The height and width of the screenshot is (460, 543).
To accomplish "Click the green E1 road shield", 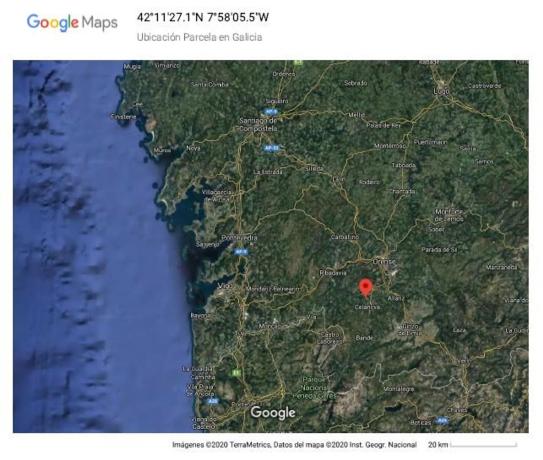I will tap(236, 373).
